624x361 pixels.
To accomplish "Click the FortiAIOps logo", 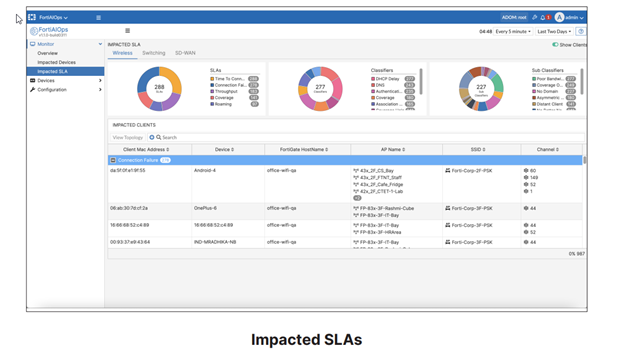I will coord(49,31).
